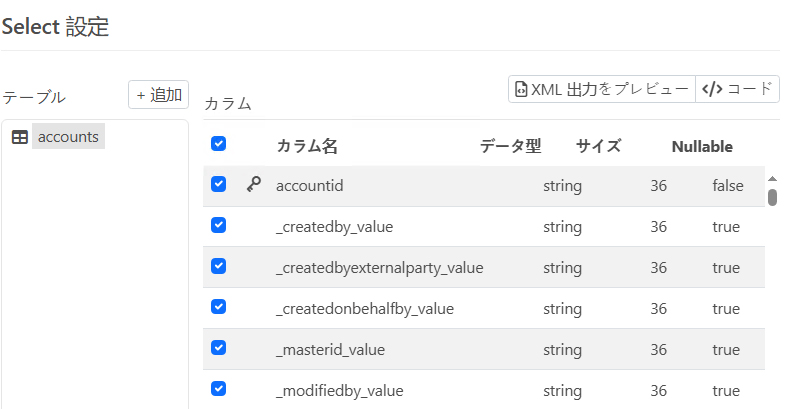The height and width of the screenshot is (409, 787).
Task: Uncheck the accountid column checkbox
Action: pos(218,184)
